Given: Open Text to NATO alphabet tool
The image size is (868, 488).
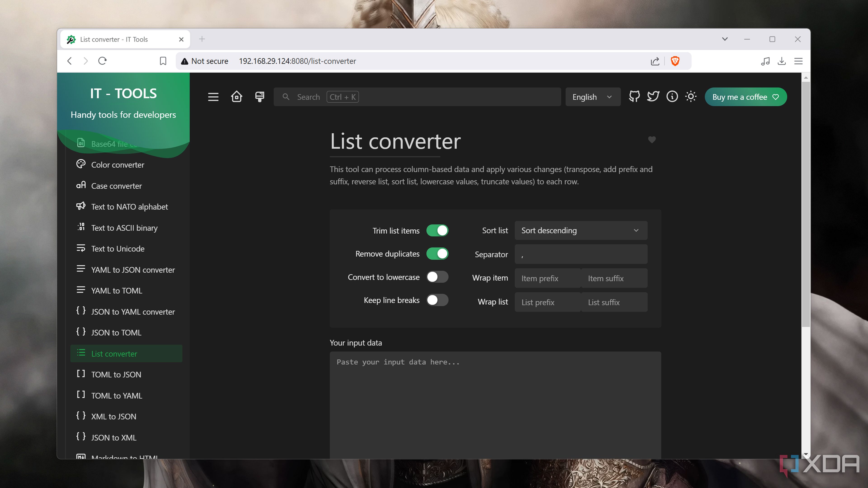Looking at the screenshot, I should (x=129, y=206).
